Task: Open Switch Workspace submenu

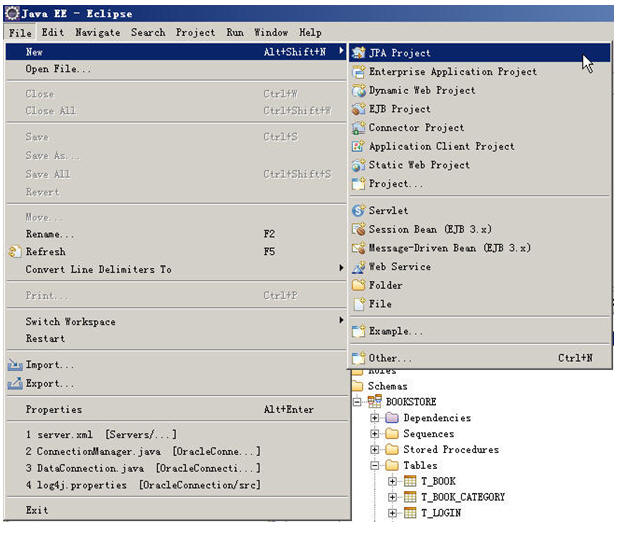Action: [x=70, y=322]
